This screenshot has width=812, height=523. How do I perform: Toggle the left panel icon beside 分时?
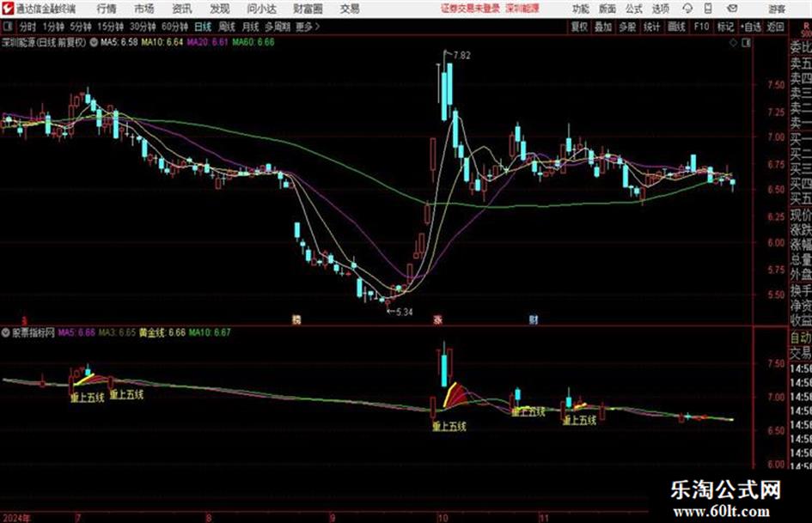click(x=7, y=27)
